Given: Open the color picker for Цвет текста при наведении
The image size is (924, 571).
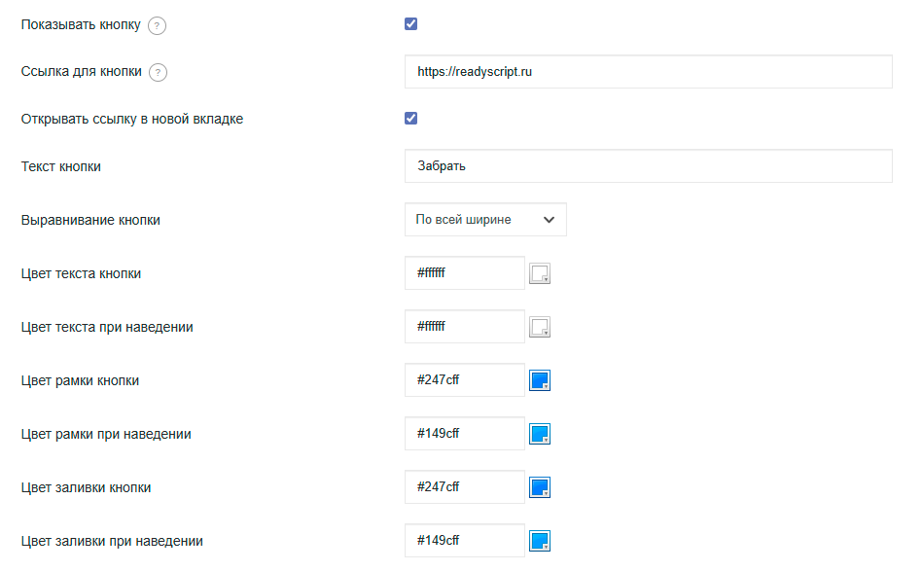Looking at the screenshot, I should (x=540, y=327).
